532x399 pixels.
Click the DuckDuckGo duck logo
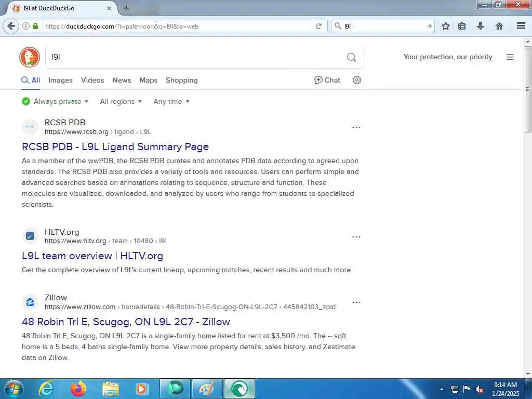[30, 57]
